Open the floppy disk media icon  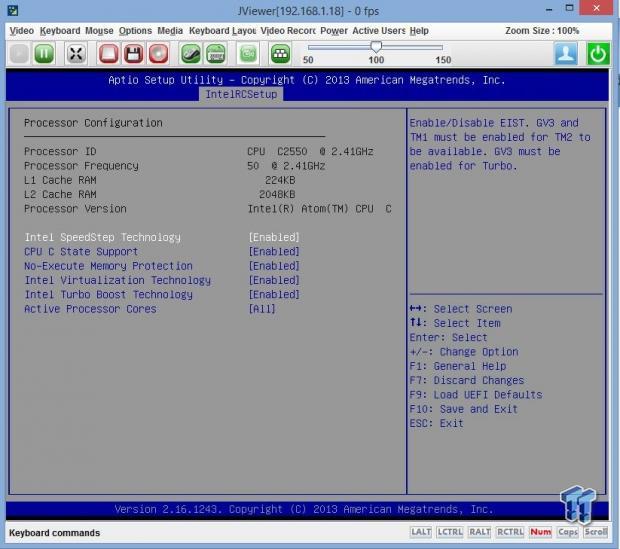pos(133,54)
